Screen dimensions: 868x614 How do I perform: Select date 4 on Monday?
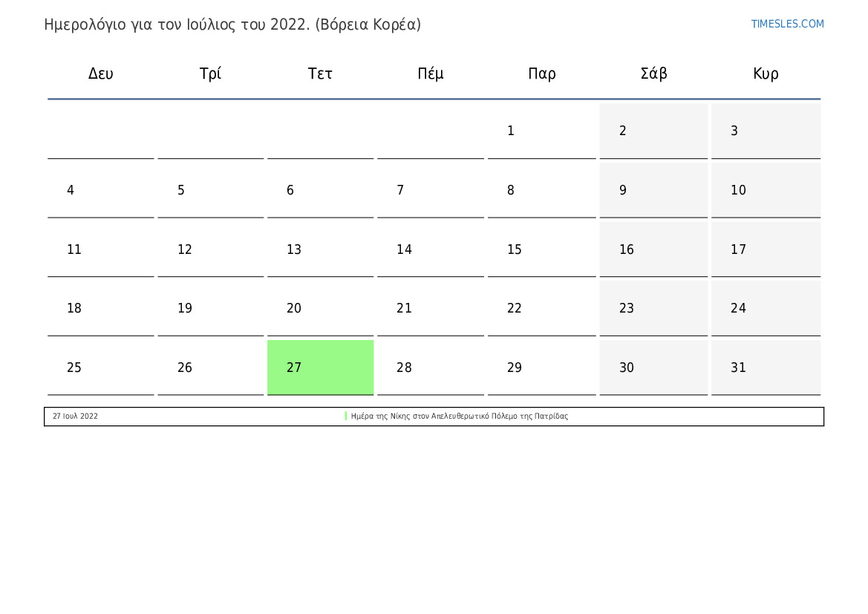(x=101, y=190)
